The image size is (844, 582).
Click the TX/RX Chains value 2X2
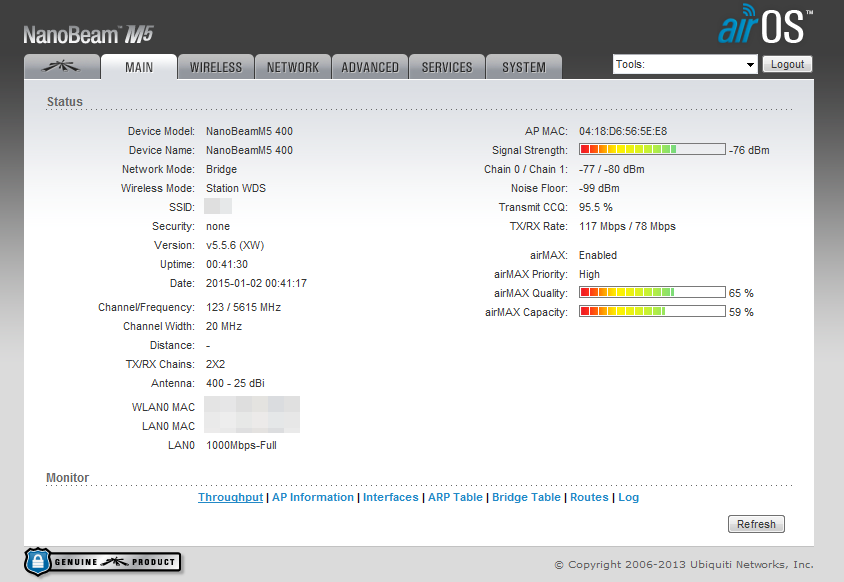click(x=215, y=364)
